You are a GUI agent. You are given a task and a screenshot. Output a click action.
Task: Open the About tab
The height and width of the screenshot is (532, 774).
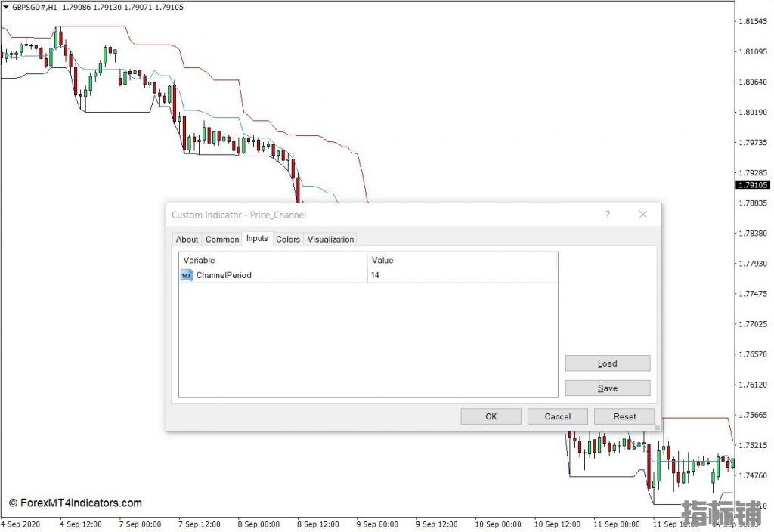coord(187,240)
